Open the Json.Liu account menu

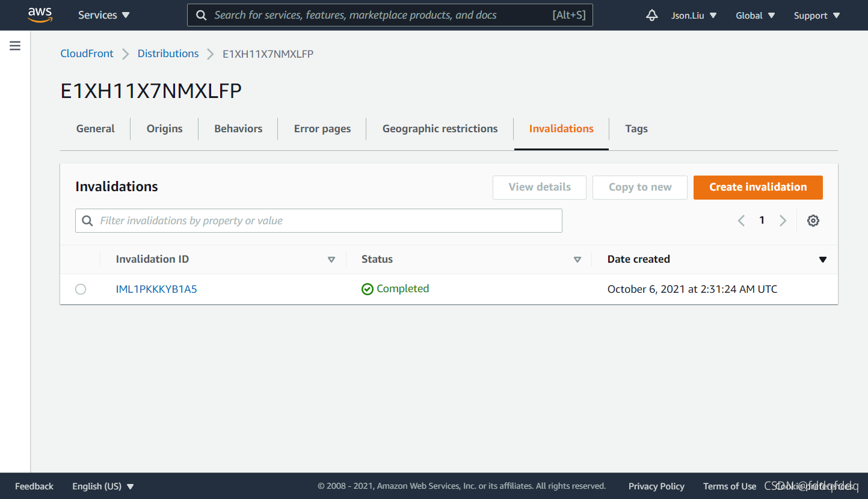coord(694,16)
